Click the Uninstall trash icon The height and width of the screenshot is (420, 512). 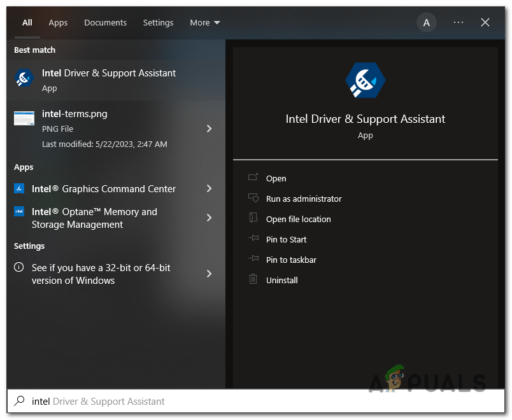(x=254, y=280)
